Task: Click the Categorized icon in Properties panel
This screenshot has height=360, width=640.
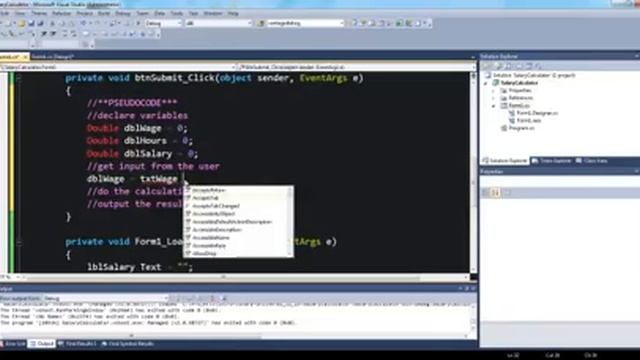Action: 486,192
